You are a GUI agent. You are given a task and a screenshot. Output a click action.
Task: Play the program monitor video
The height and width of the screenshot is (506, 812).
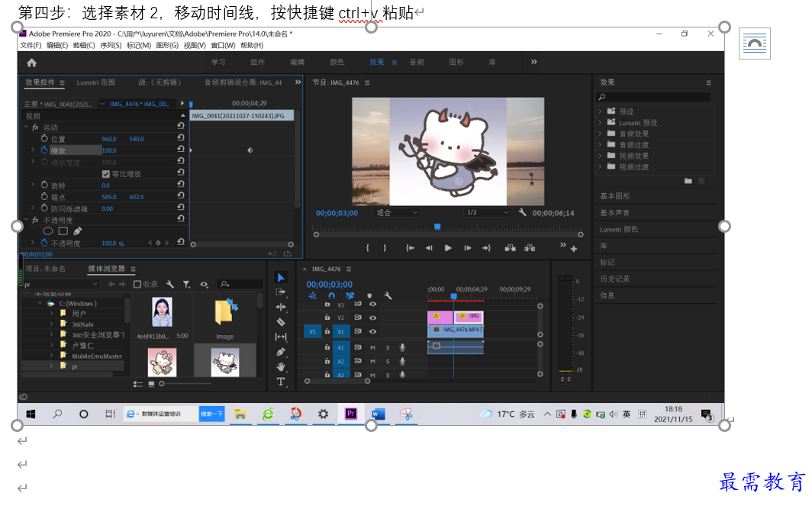click(x=448, y=248)
